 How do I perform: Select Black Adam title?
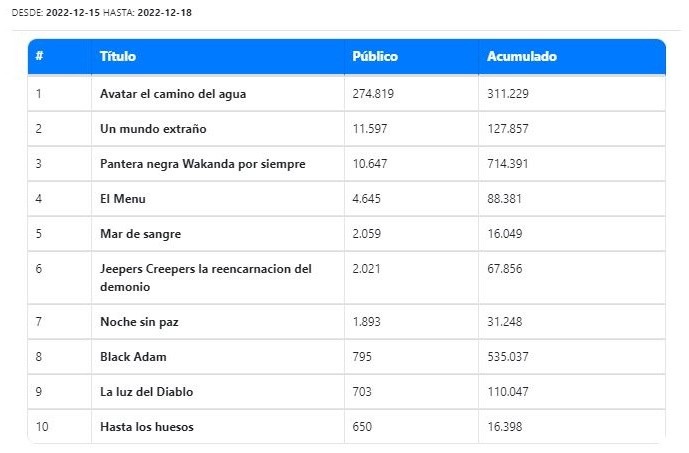click(133, 357)
